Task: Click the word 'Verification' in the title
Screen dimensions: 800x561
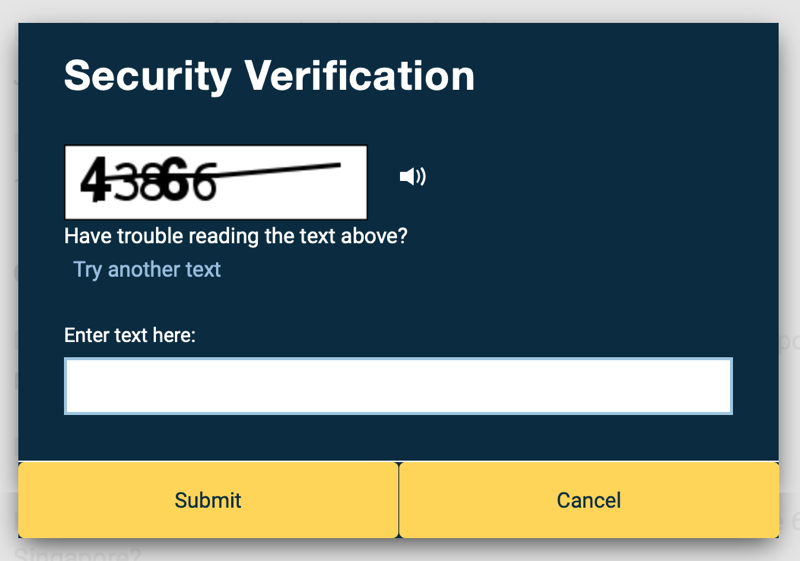Action: tap(359, 76)
